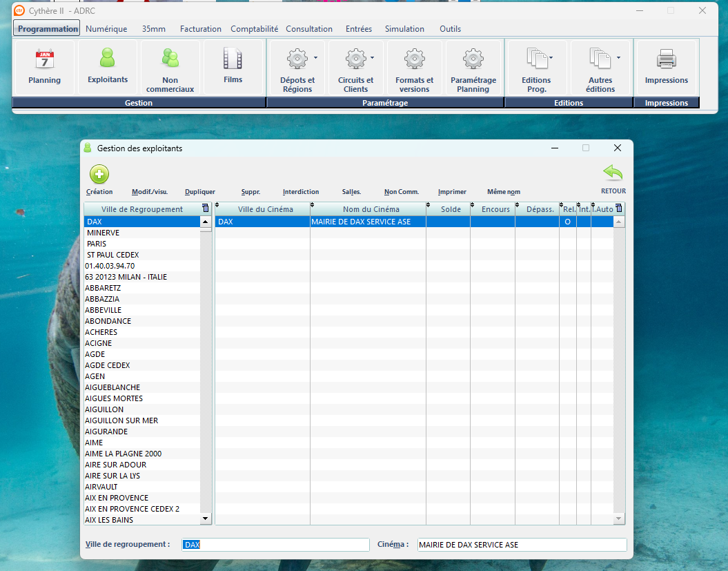Image resolution: width=728 pixels, height=571 pixels.
Task: Switch to the Facturation tab
Action: point(200,29)
